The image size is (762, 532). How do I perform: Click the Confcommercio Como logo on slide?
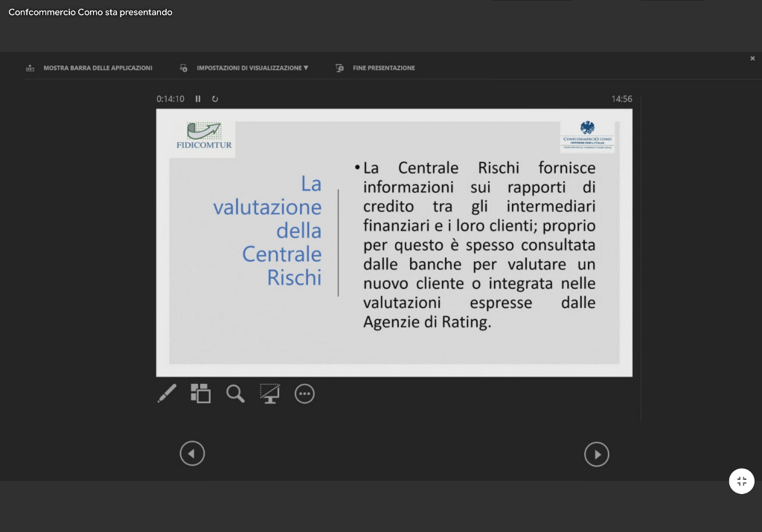587,136
